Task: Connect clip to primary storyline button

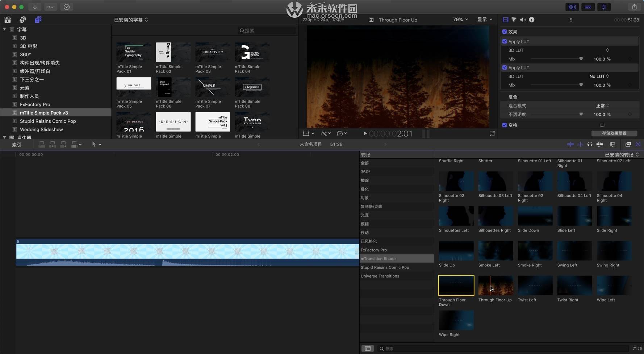Action: click(x=42, y=144)
